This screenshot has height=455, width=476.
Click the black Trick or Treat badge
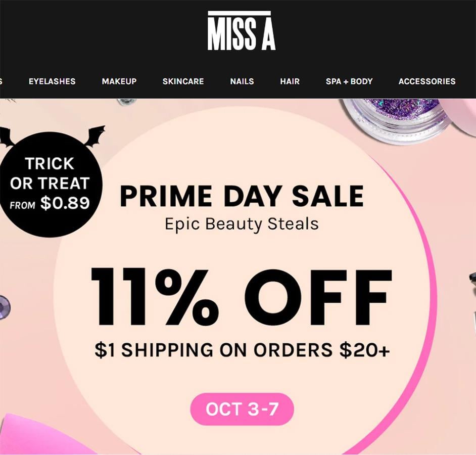(x=50, y=184)
